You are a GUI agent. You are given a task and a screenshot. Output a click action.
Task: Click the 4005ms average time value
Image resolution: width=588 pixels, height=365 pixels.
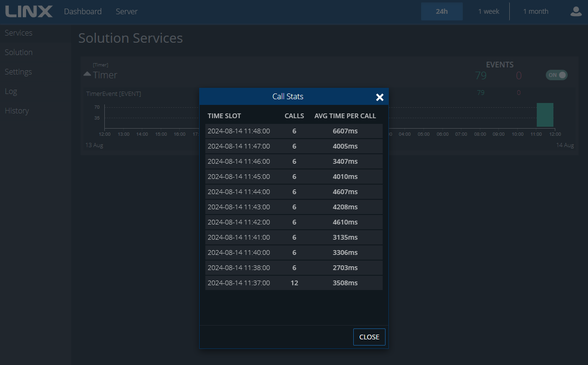tap(345, 146)
